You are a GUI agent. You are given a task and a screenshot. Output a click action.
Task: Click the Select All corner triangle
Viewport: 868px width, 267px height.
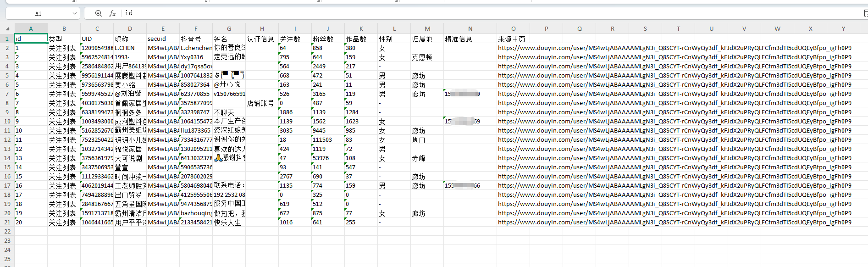(7, 29)
